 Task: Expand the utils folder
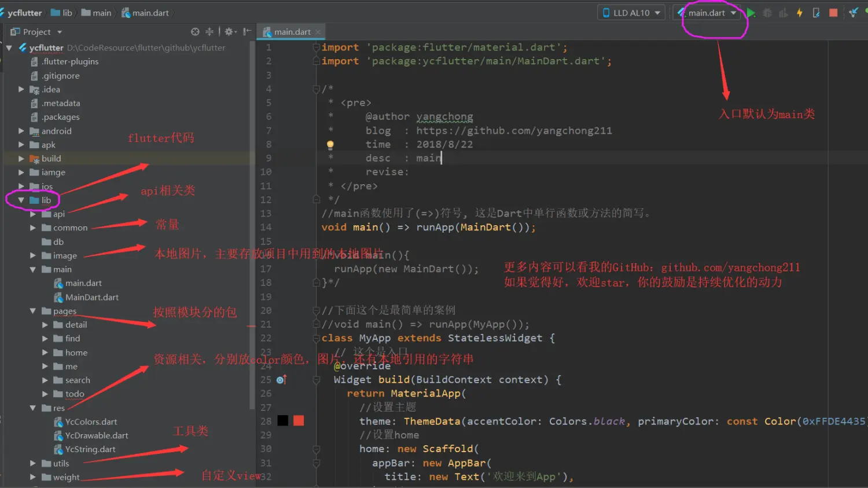pos(33,463)
